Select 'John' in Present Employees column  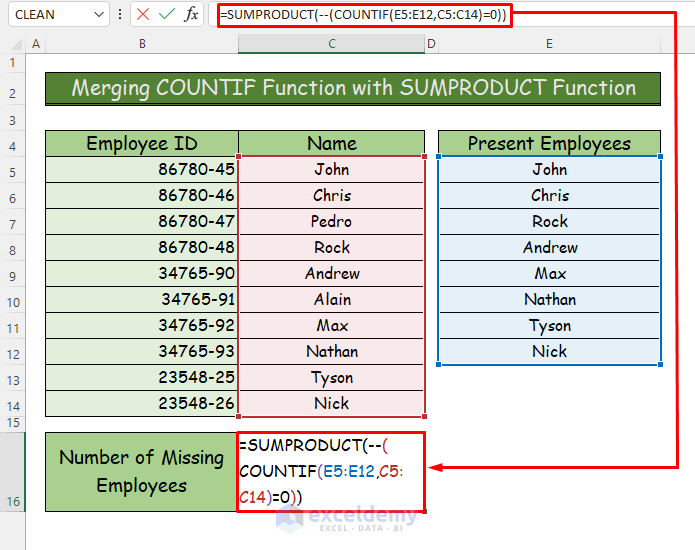point(549,169)
